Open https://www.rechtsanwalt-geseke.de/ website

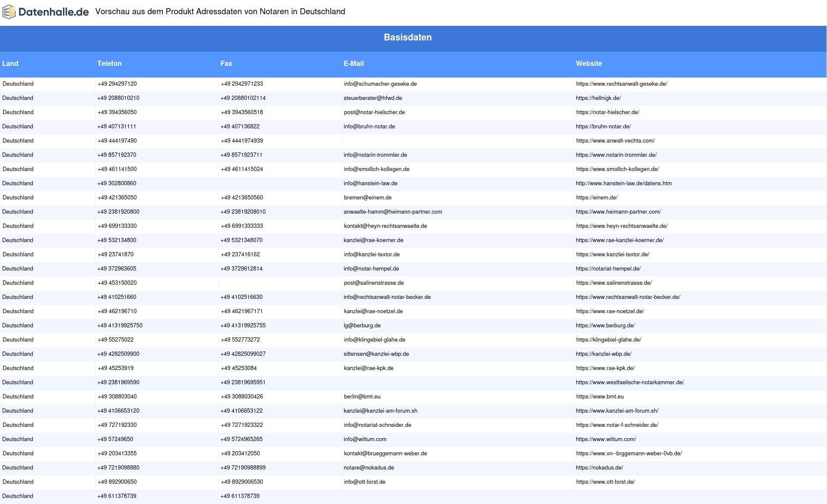coord(622,84)
